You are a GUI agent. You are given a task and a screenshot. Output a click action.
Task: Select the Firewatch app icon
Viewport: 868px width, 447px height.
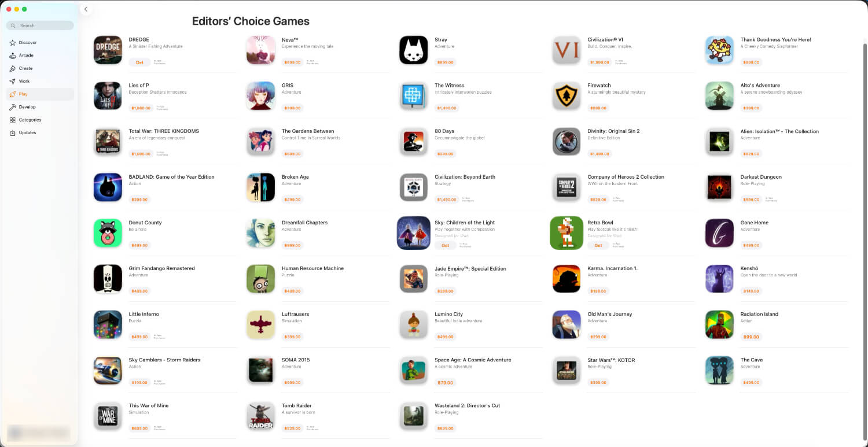tap(567, 96)
